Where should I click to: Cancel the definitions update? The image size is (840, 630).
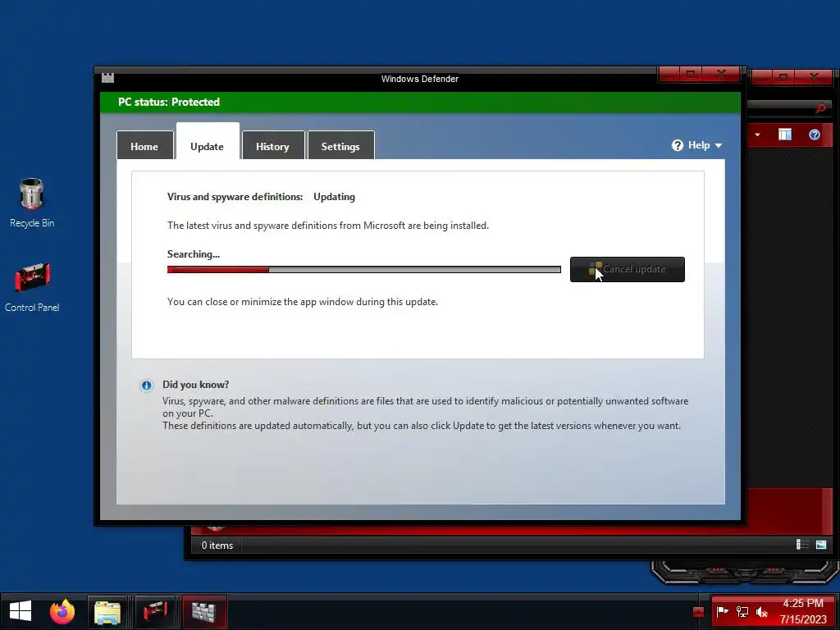click(x=628, y=269)
